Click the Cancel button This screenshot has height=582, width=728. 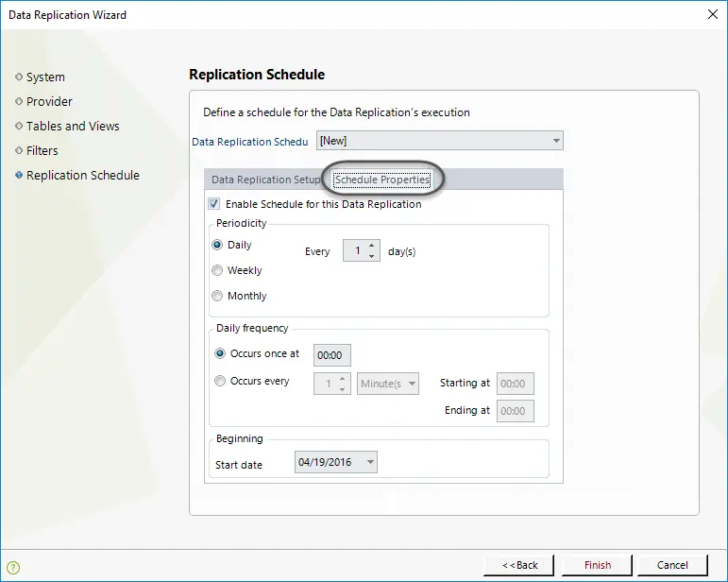click(x=672, y=565)
